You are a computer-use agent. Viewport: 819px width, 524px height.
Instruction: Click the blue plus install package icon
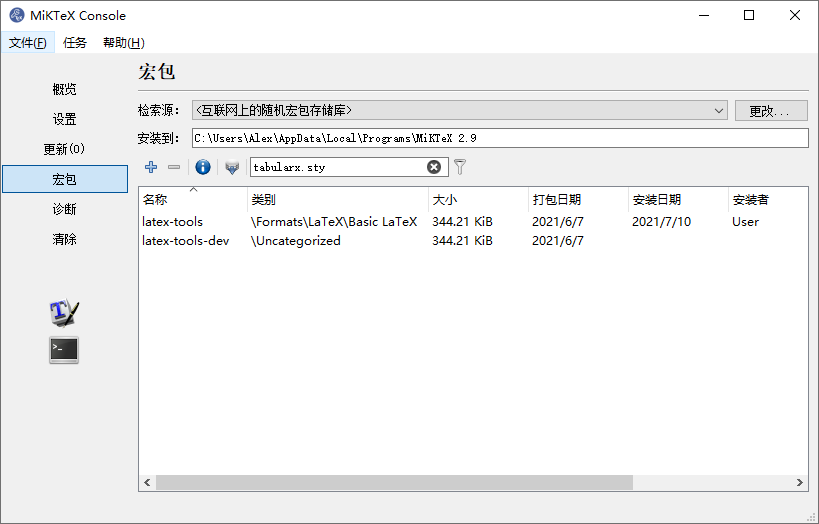pyautogui.click(x=151, y=167)
